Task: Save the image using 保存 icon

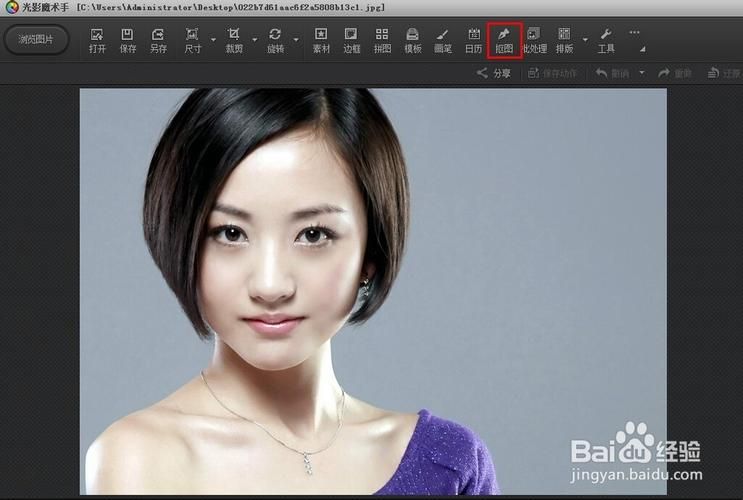Action: [x=127, y=41]
